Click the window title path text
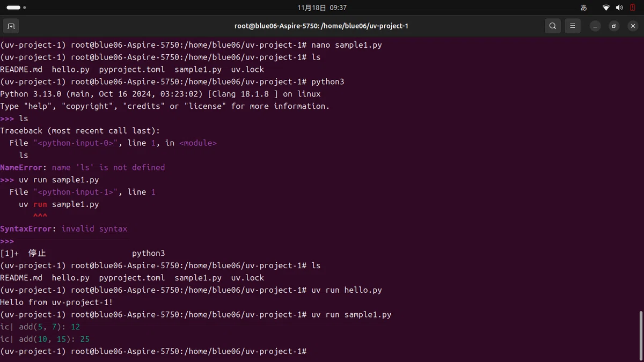Screen dimensions: 644x362 pos(321,26)
